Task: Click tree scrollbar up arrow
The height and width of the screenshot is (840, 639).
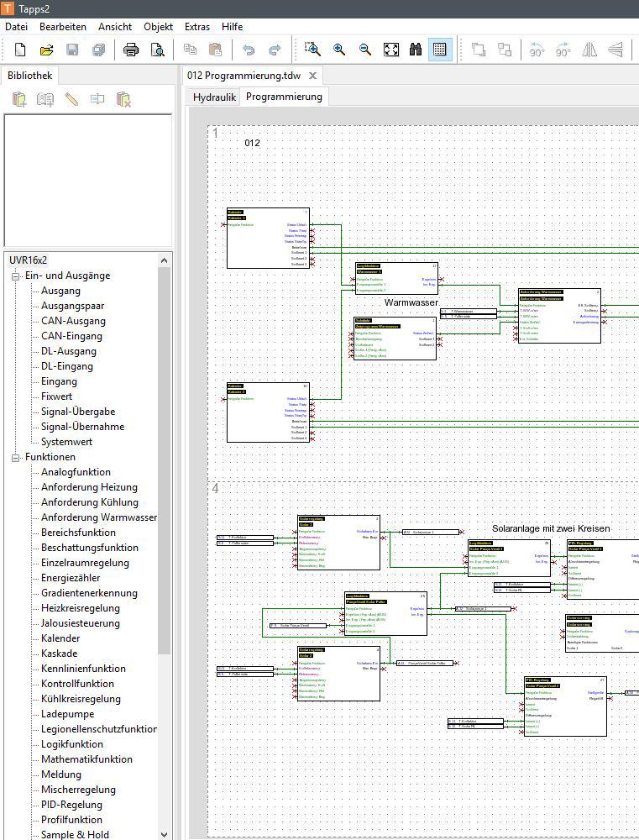Action: pyautogui.click(x=165, y=260)
